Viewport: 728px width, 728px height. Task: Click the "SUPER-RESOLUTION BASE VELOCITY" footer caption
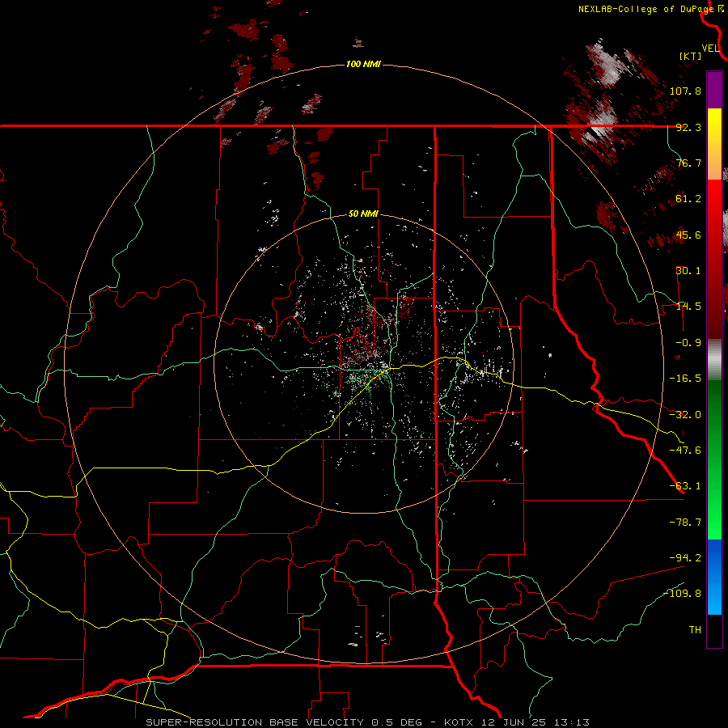coord(255,722)
